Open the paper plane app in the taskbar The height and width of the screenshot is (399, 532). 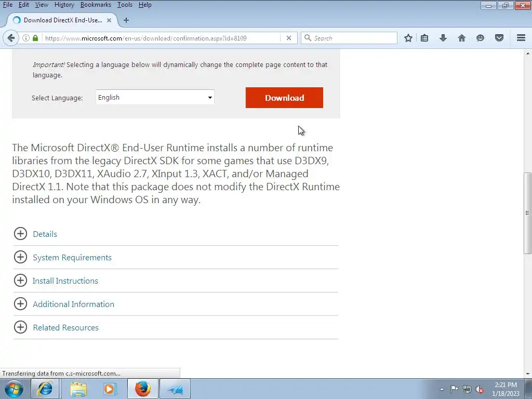pyautogui.click(x=175, y=389)
